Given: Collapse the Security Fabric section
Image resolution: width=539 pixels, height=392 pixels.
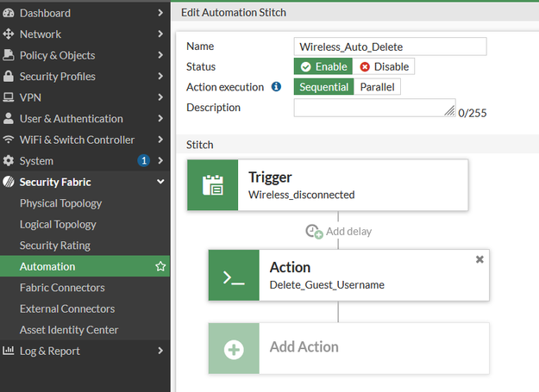Looking at the screenshot, I should click(160, 182).
